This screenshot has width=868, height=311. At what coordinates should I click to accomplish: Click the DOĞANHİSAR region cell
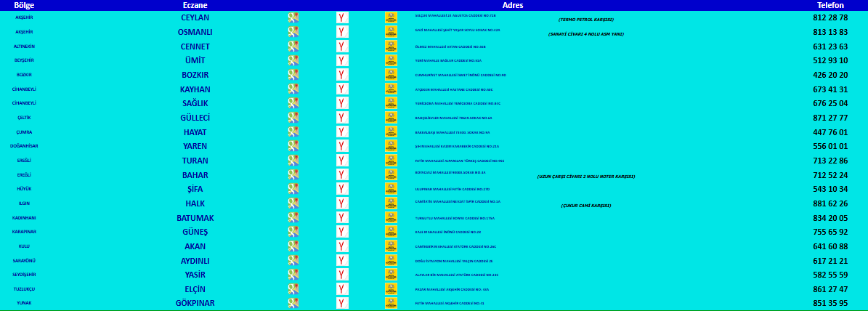(x=24, y=146)
